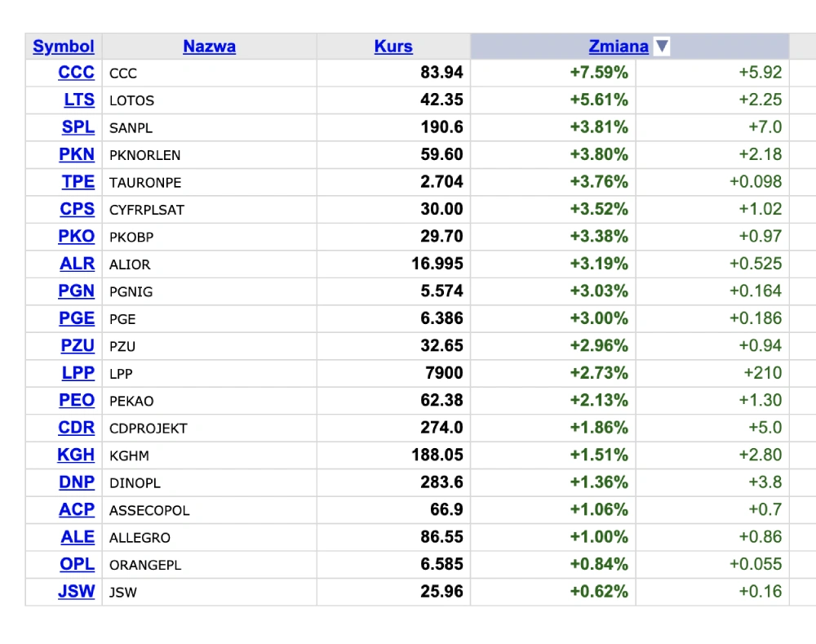Image resolution: width=816 pixels, height=644 pixels.
Task: Click the +3.00% change value
Action: tap(599, 318)
